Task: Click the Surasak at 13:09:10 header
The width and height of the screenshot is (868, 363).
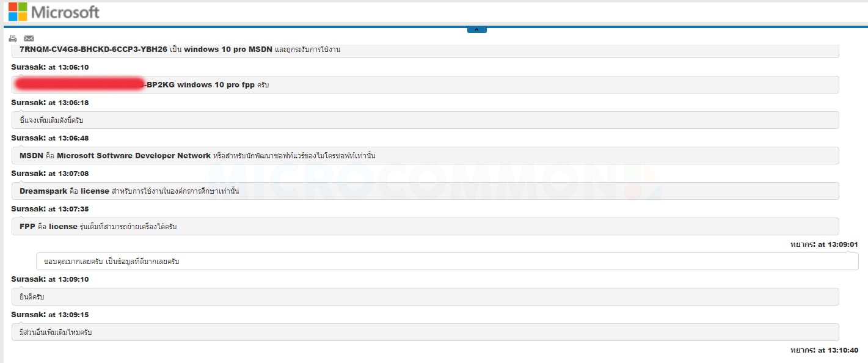Action: pos(50,279)
